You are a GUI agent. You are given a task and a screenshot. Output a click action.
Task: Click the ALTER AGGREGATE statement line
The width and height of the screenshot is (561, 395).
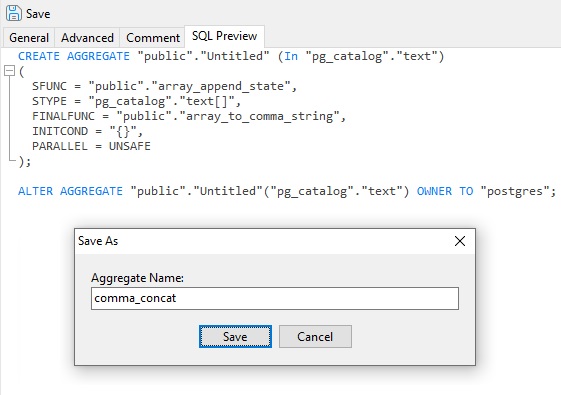coord(287,191)
